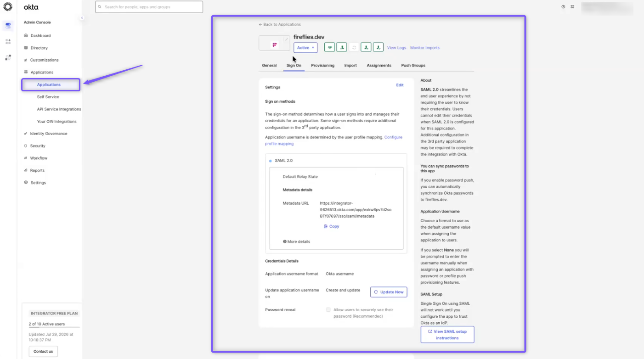Click the Dashboard home icon
Viewport: 644px width, 359px height.
(26, 35)
